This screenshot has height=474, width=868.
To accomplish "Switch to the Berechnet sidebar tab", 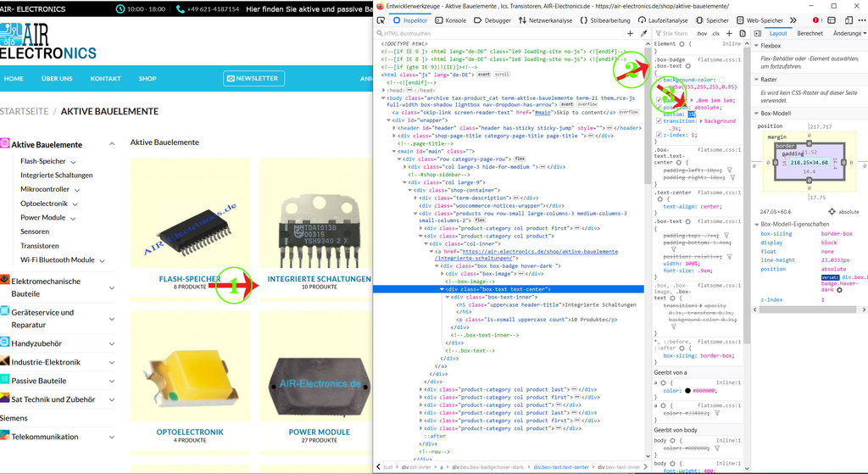I will tap(810, 33).
